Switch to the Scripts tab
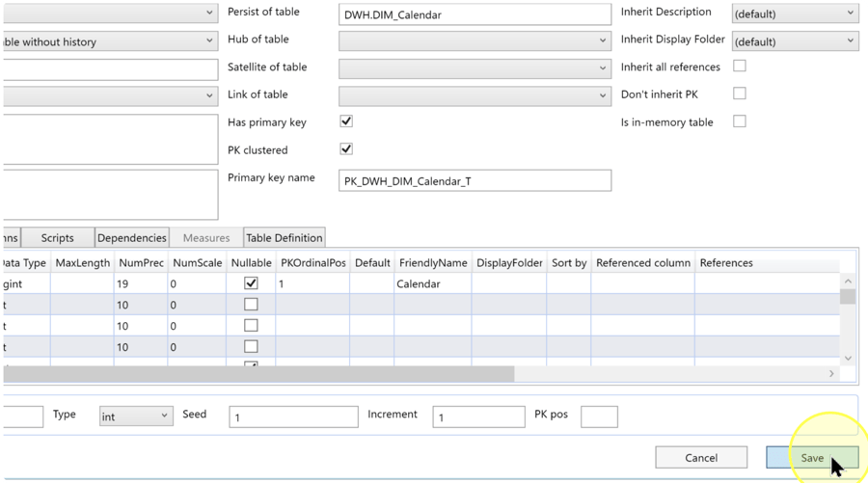 pos(58,237)
